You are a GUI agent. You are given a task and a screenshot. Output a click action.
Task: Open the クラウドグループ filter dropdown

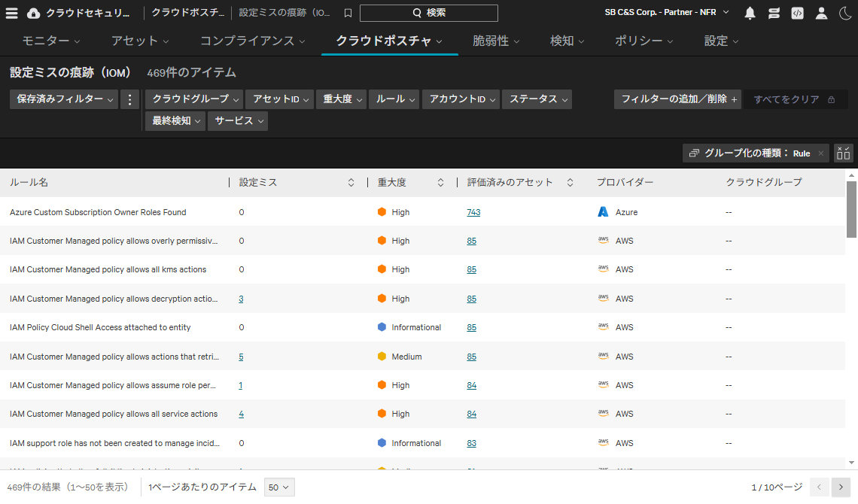194,99
